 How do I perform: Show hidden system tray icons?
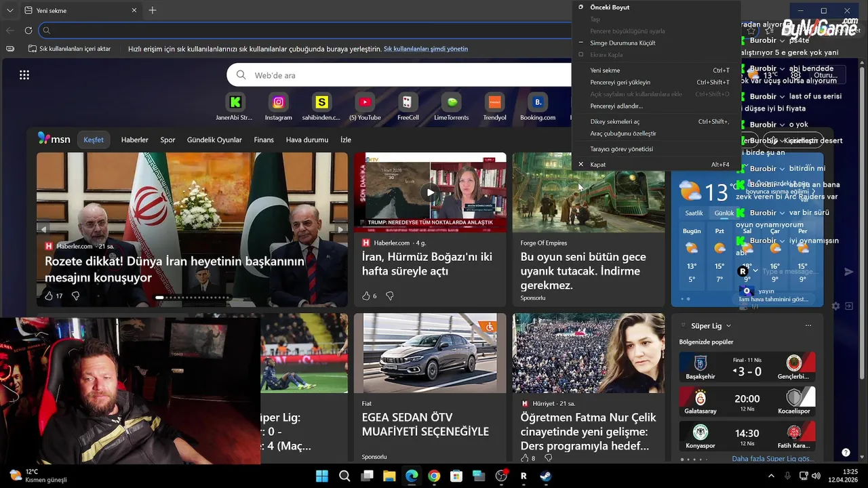[771, 476]
